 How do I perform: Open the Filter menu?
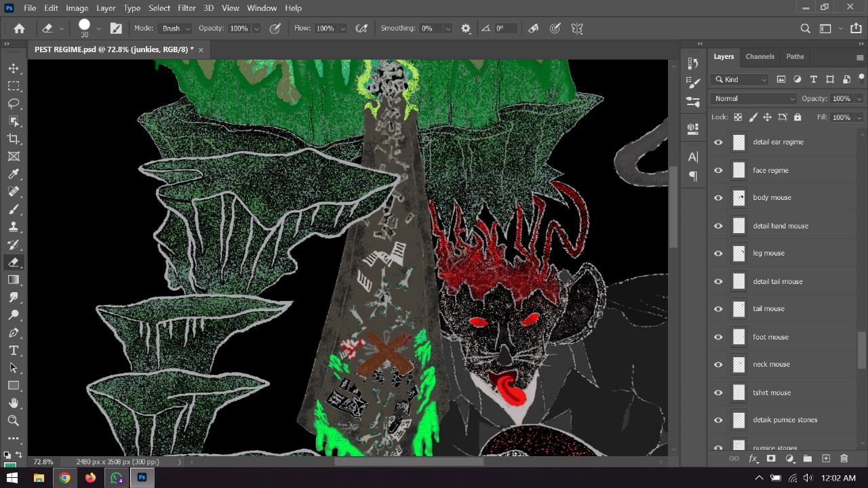[x=186, y=8]
